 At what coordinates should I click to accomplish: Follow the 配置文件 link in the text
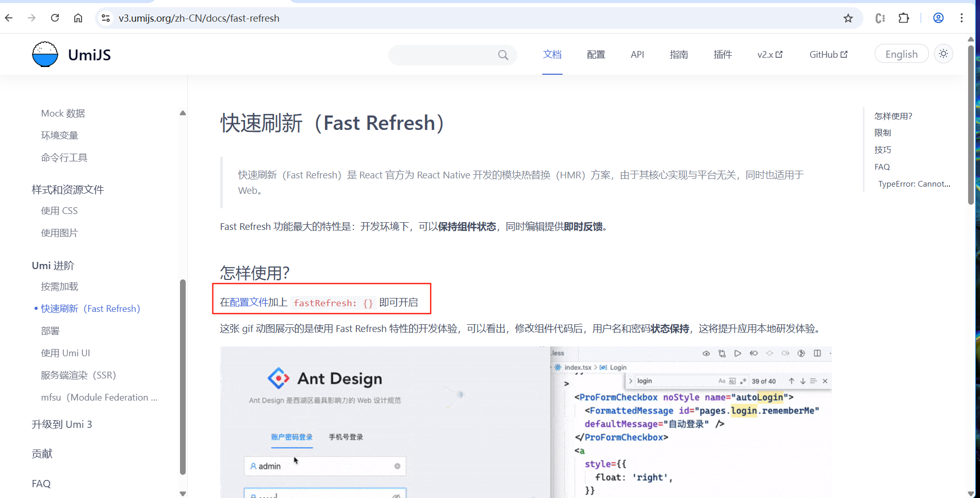coord(249,302)
